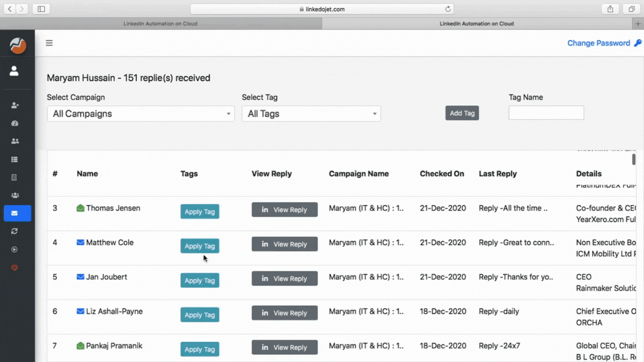Click View Reply for Liz Ashall-Payne
This screenshot has height=362, width=644.
pyautogui.click(x=285, y=313)
